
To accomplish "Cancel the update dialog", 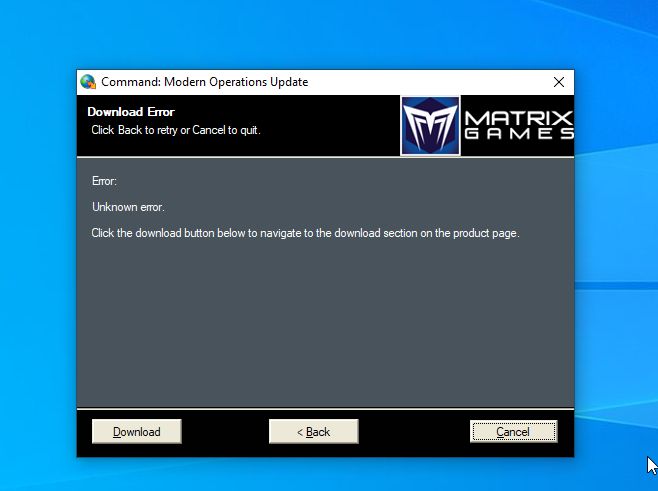I will 513,431.
